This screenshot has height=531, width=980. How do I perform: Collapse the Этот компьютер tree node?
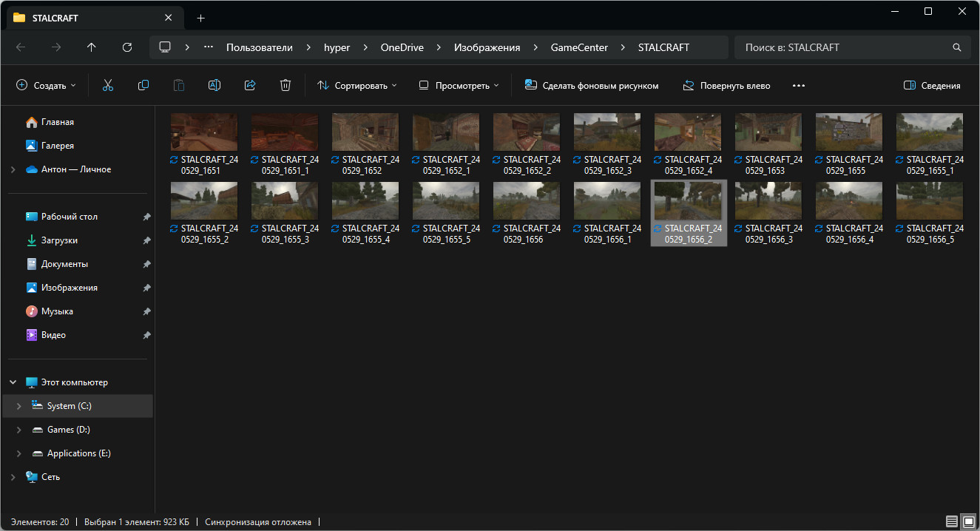13,382
